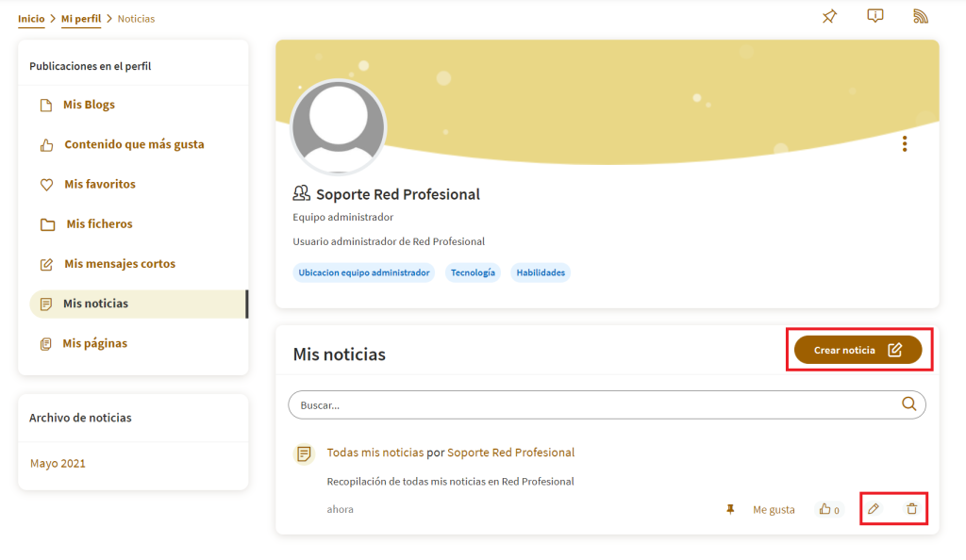Go to Inicio breadcrumb
The width and height of the screenshot is (966, 560).
click(x=31, y=19)
